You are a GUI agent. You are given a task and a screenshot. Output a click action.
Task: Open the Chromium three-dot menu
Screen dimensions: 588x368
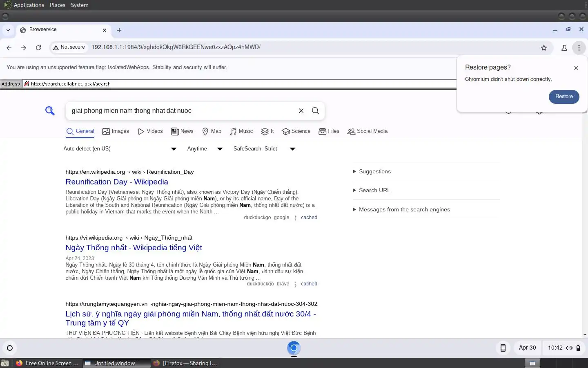click(x=579, y=48)
